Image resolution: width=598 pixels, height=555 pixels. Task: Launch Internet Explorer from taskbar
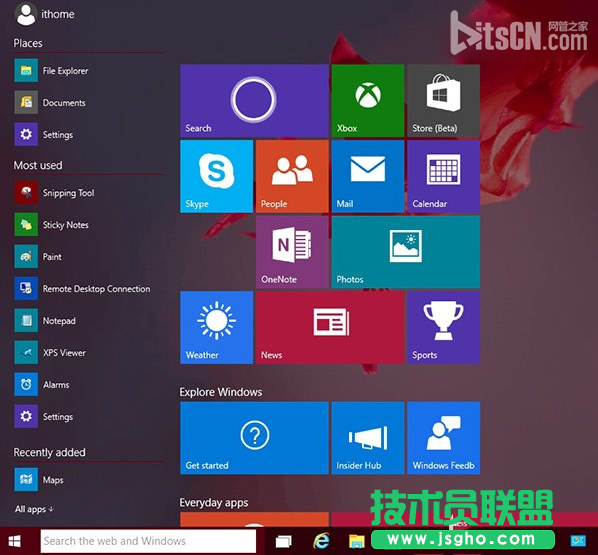coord(322,541)
